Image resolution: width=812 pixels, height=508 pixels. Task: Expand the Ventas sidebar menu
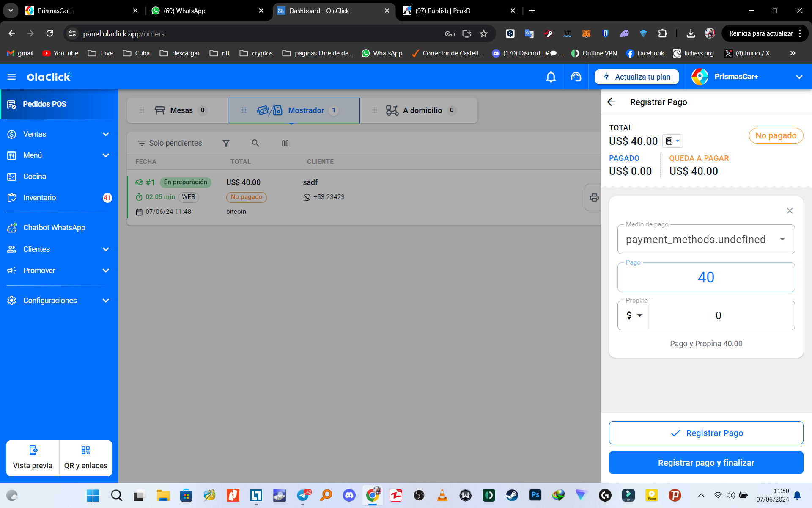click(x=59, y=134)
